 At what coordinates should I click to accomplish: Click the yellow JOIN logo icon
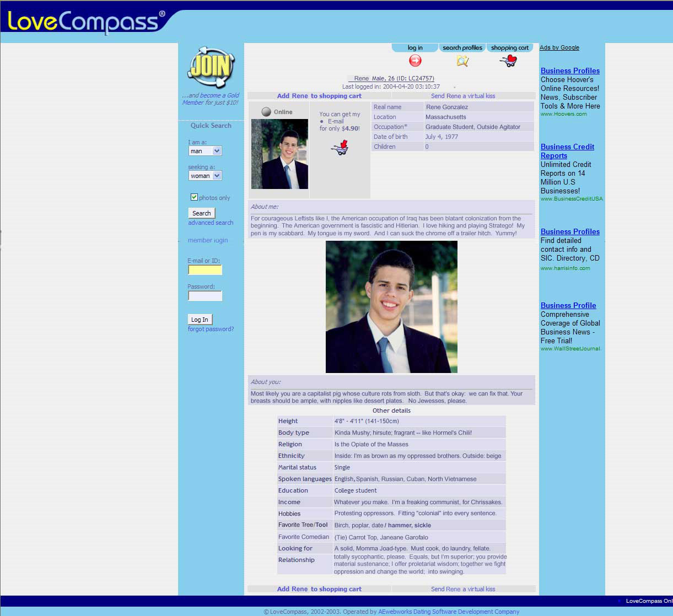click(211, 67)
